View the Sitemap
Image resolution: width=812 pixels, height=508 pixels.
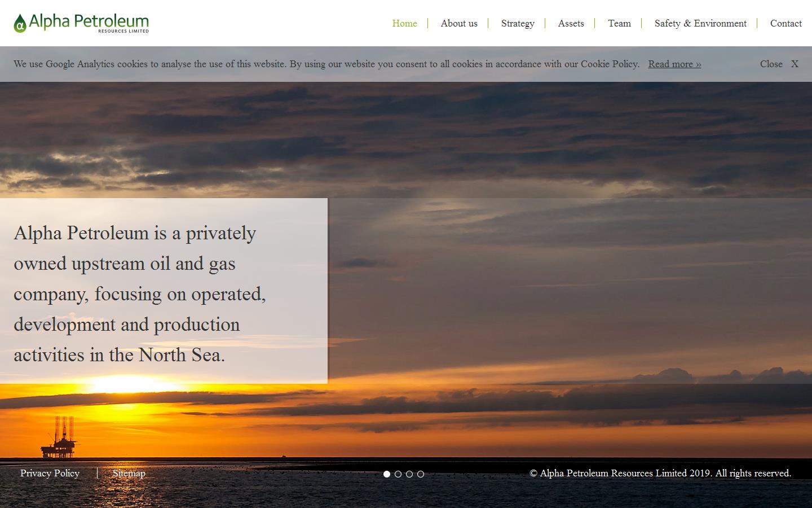(x=129, y=474)
